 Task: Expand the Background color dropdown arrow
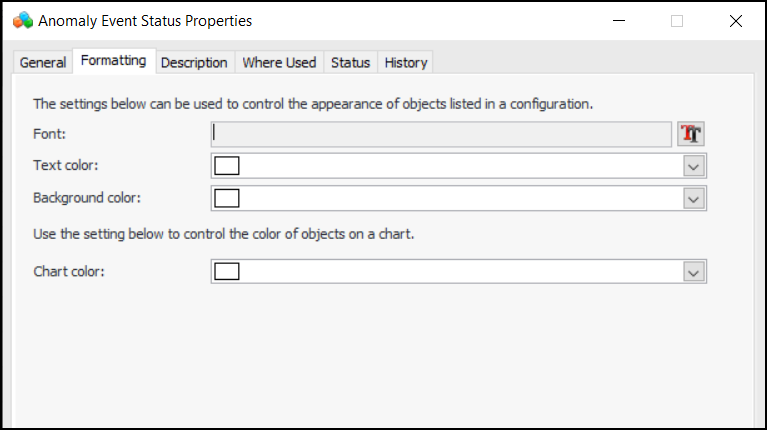coord(694,198)
